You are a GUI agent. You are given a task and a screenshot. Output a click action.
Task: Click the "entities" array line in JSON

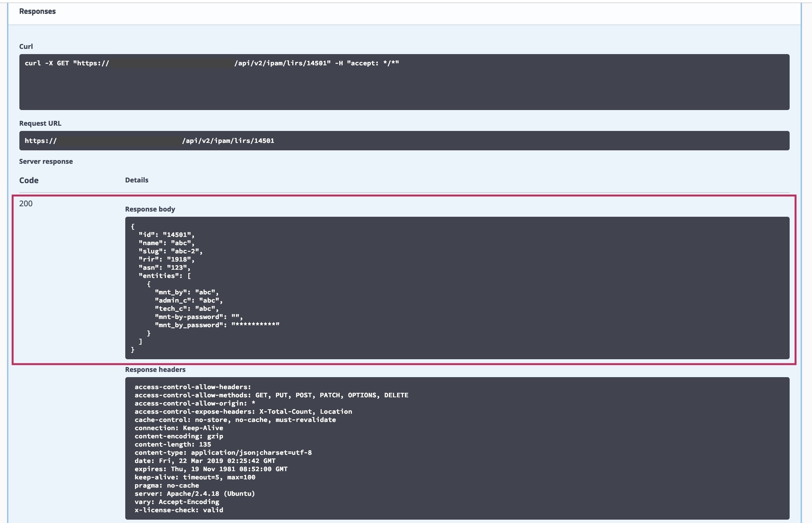pos(164,276)
